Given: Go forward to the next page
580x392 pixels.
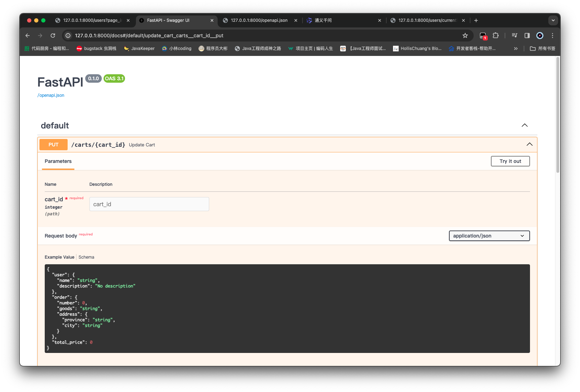Looking at the screenshot, I should point(40,36).
